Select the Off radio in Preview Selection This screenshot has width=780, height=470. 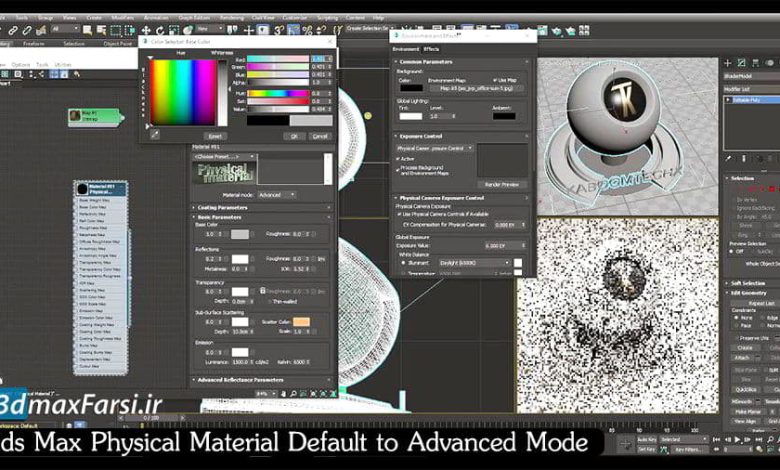click(732, 252)
